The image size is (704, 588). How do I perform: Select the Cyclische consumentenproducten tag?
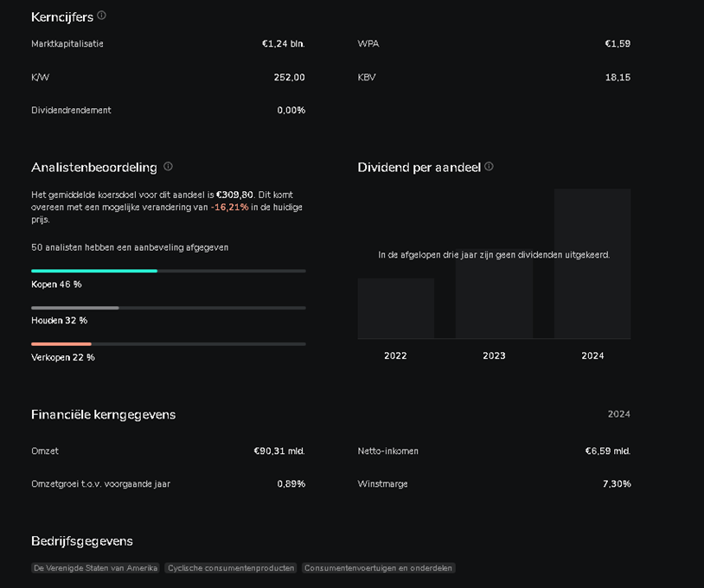click(x=231, y=568)
